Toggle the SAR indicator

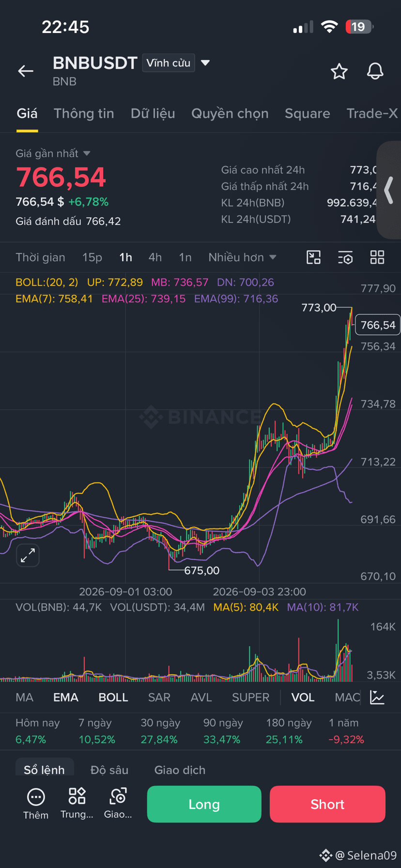(x=159, y=697)
